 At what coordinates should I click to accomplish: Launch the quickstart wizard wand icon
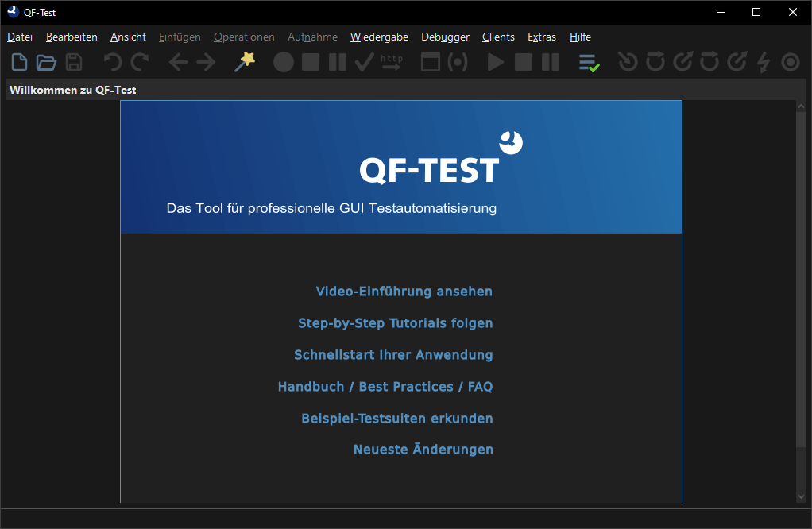[245, 62]
